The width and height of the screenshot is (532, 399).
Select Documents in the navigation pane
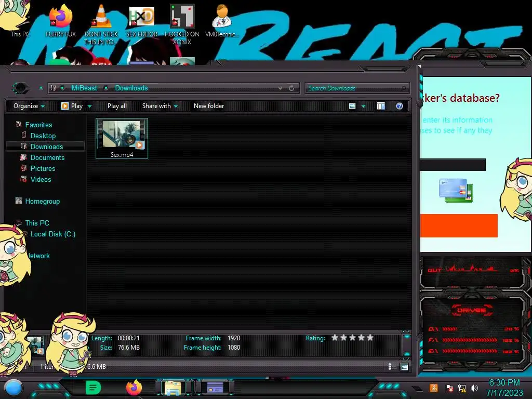(47, 157)
